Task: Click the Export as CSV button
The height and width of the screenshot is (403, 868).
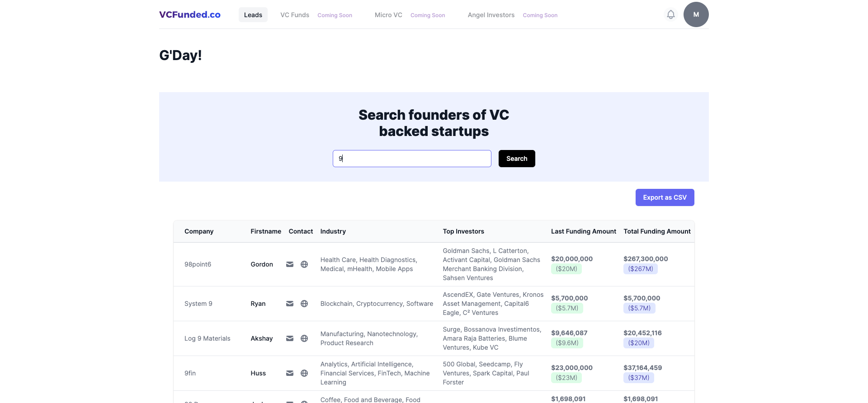Action: (x=665, y=197)
